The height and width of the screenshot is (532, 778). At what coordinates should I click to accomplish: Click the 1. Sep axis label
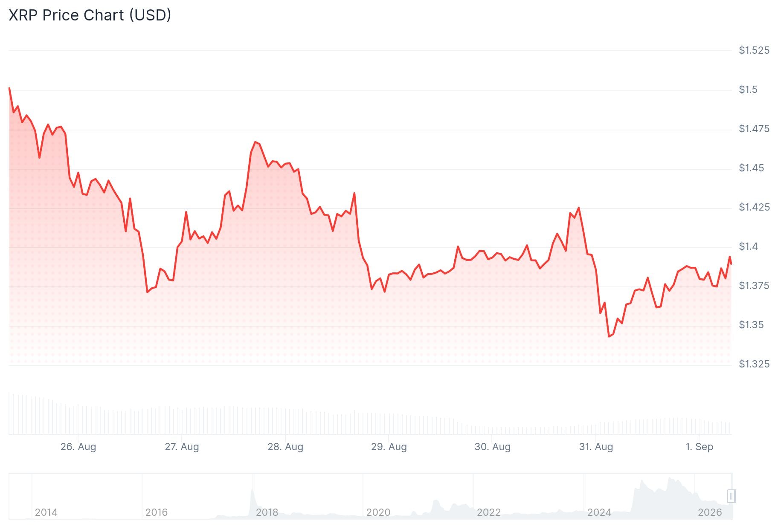coord(699,447)
